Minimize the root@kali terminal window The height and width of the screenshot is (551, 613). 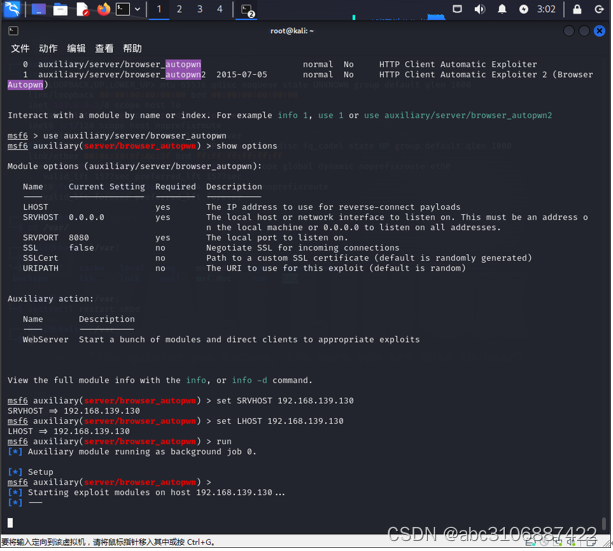[x=568, y=31]
